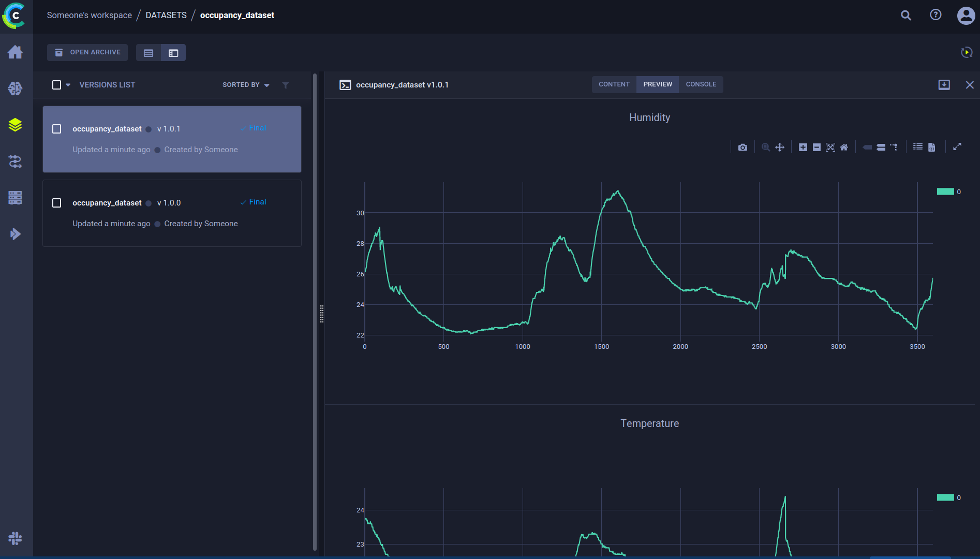The image size is (980, 559).
Task: Expand select-all dropdown arrow in versions list
Action: coord(68,85)
